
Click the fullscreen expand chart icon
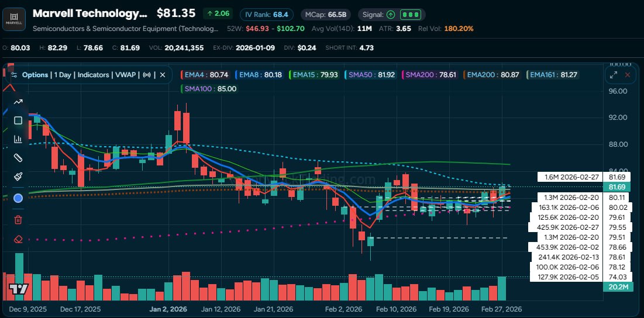(x=614, y=75)
